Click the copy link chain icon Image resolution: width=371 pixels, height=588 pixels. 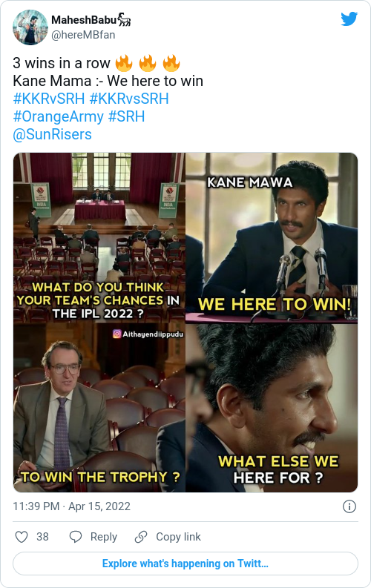pos(141,537)
